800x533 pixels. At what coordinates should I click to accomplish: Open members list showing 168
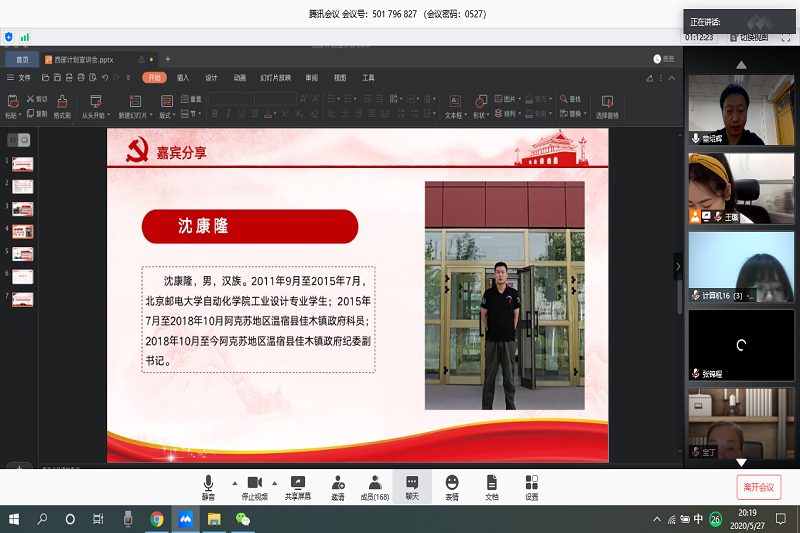pos(375,486)
